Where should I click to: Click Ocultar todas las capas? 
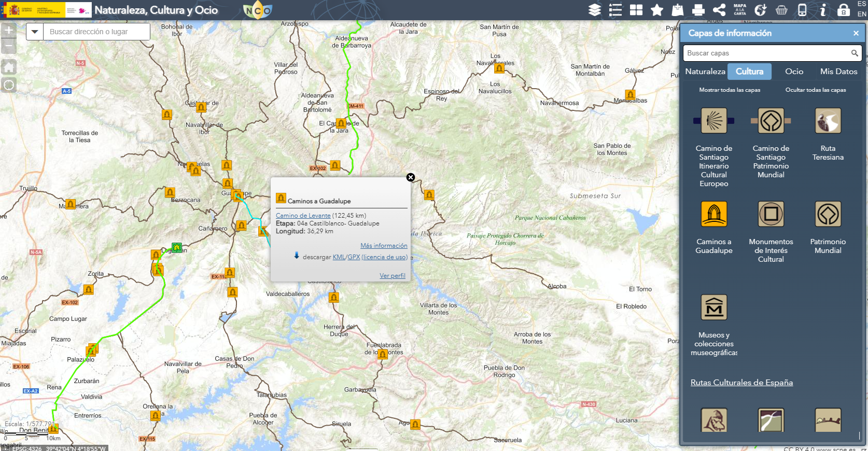816,90
